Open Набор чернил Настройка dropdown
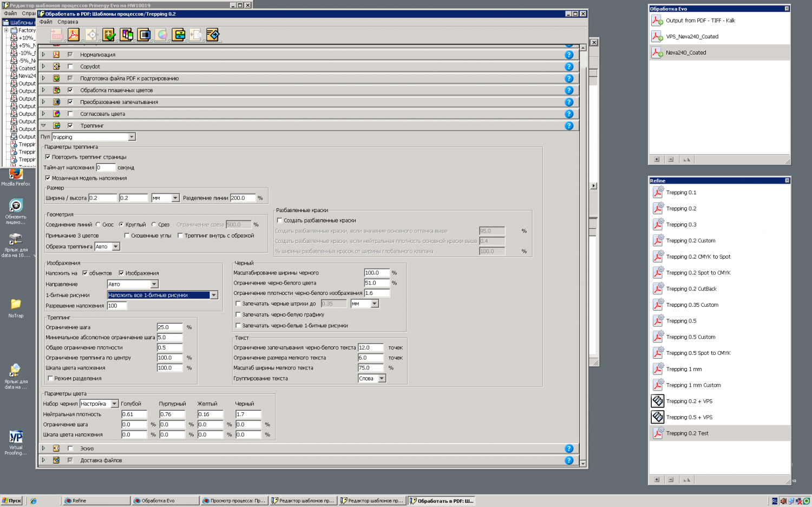 114,404
